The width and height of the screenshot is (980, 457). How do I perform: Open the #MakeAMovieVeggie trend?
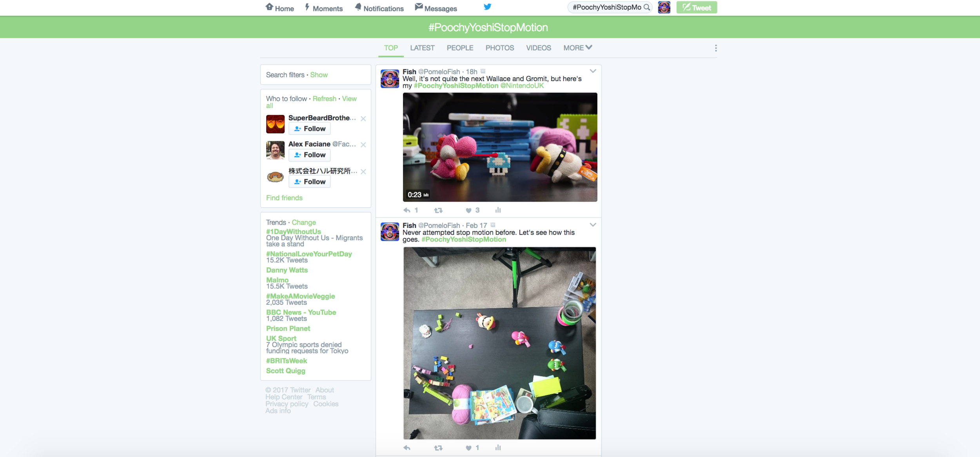point(300,296)
